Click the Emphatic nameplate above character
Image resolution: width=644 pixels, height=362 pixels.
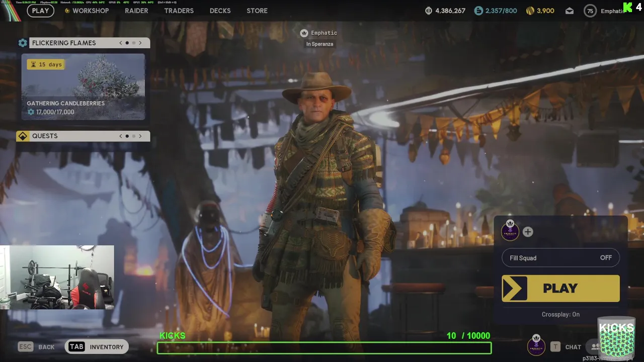click(x=319, y=33)
